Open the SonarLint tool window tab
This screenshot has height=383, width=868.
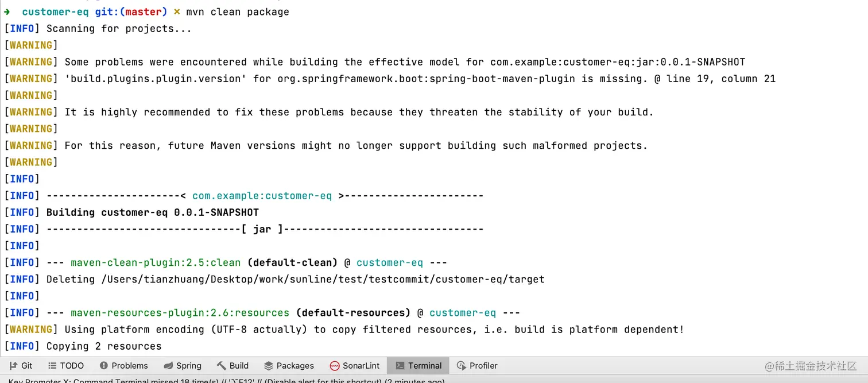click(355, 366)
